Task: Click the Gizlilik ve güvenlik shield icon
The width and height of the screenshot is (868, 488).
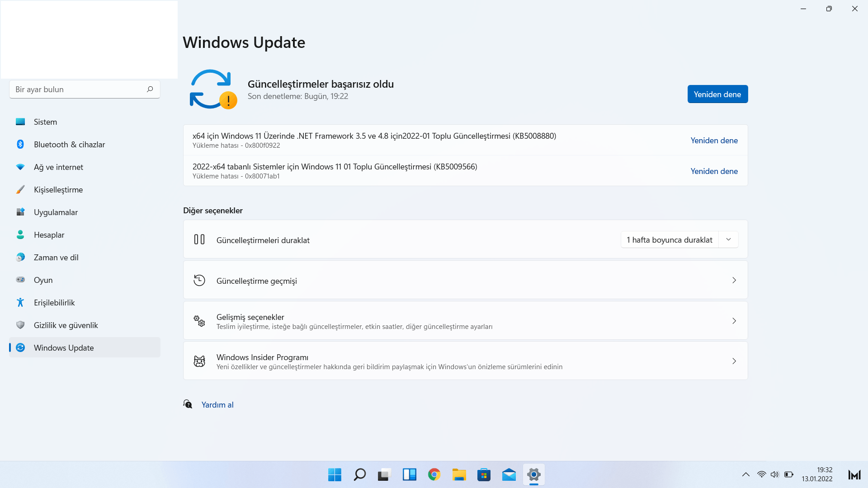Action: pyautogui.click(x=20, y=325)
